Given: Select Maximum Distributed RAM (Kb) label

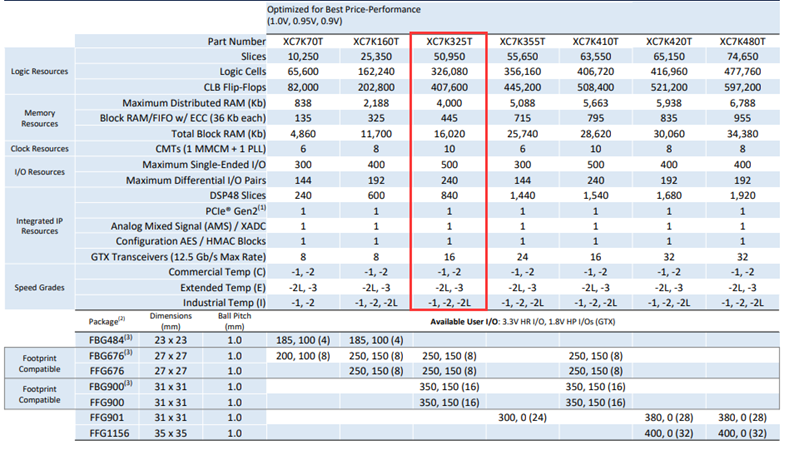Looking at the screenshot, I should point(194,103).
